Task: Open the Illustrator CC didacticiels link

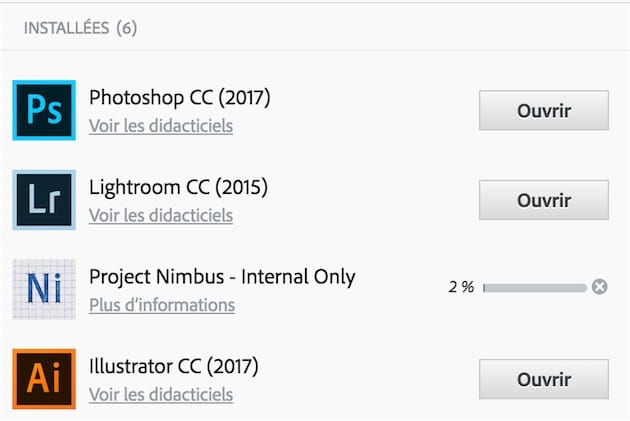Action: (161, 394)
